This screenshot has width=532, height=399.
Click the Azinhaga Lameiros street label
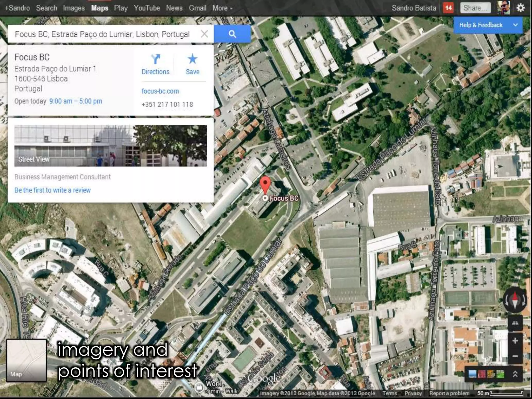[276, 138]
